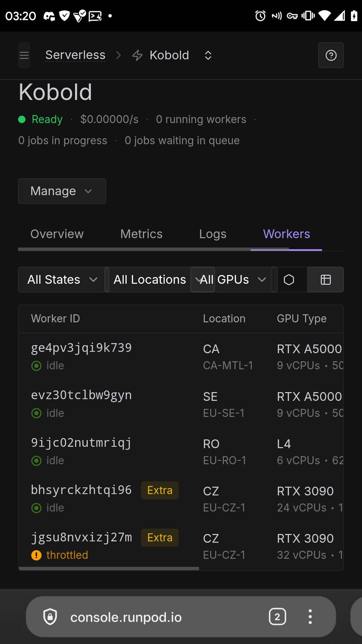Click the green Ready status dot

(22, 119)
